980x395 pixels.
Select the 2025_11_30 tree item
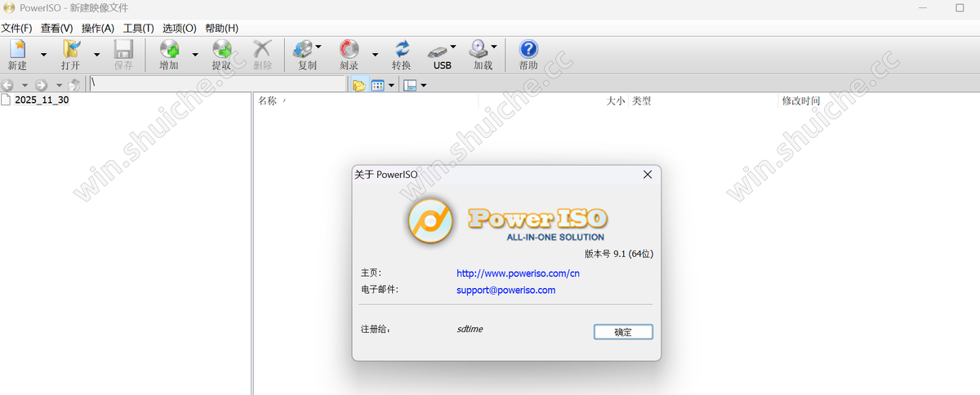point(41,100)
